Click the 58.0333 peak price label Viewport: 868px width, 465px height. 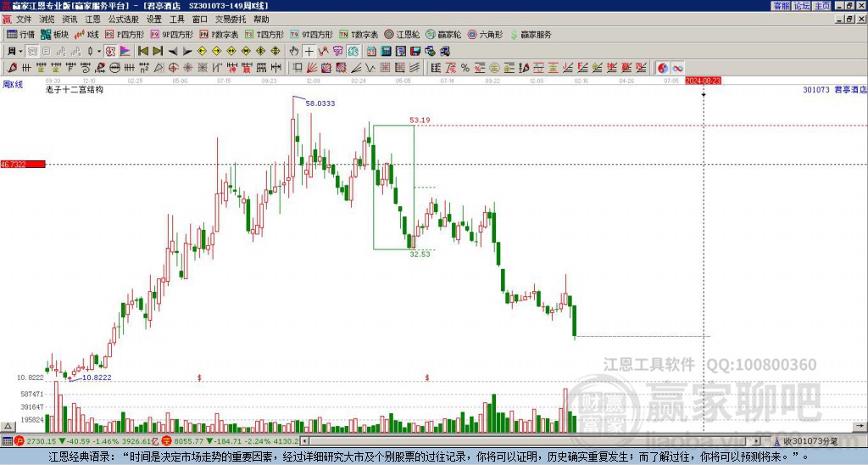click(x=320, y=103)
